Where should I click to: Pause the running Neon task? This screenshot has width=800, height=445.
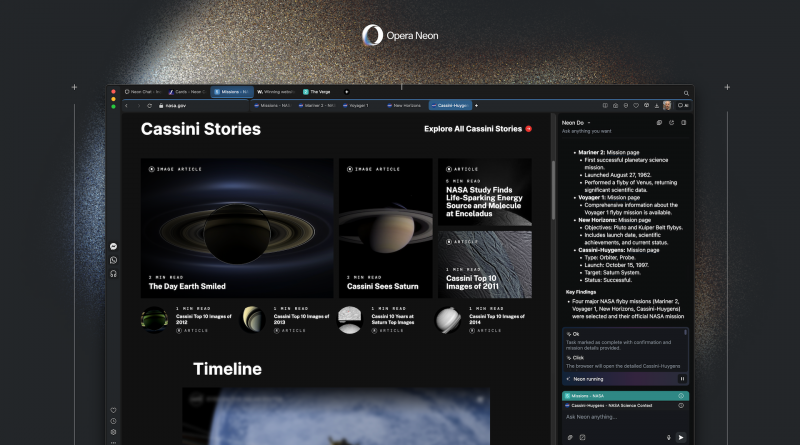click(682, 379)
